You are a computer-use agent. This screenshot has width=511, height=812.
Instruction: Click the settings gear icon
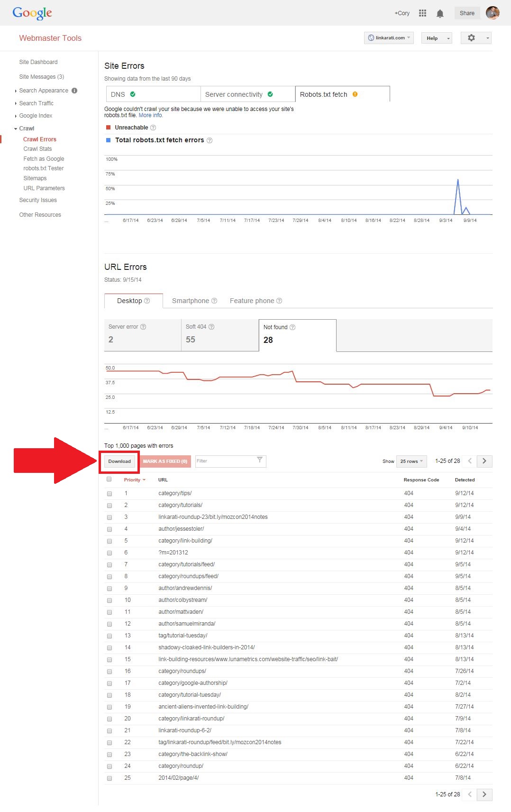coord(471,38)
